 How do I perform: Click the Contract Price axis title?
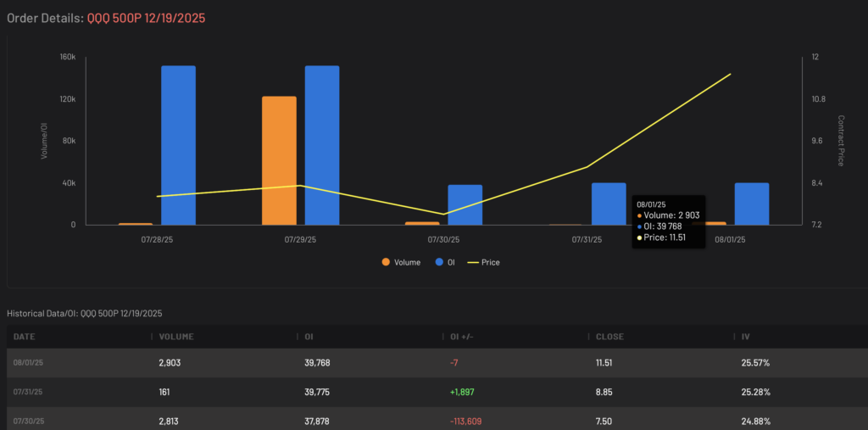pos(840,141)
